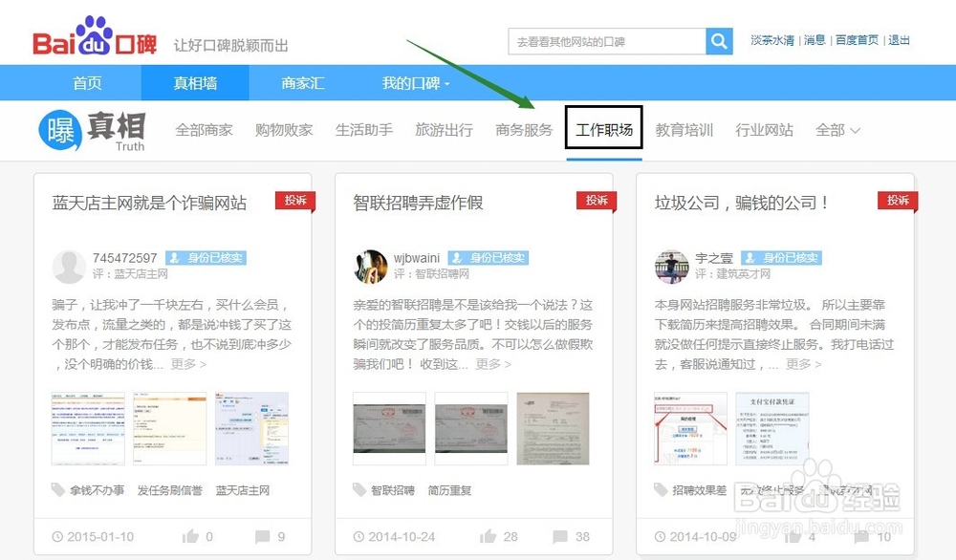Select the 教育培训 category tab

pos(684,131)
